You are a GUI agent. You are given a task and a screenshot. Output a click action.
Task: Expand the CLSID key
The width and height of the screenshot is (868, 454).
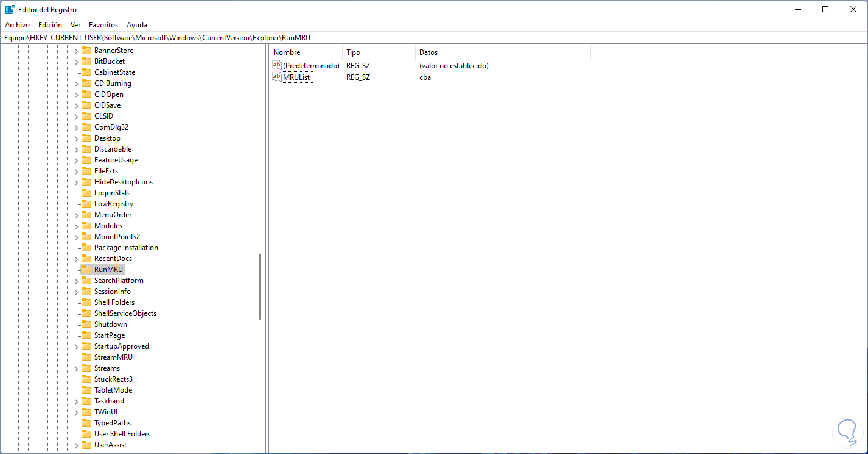click(76, 116)
